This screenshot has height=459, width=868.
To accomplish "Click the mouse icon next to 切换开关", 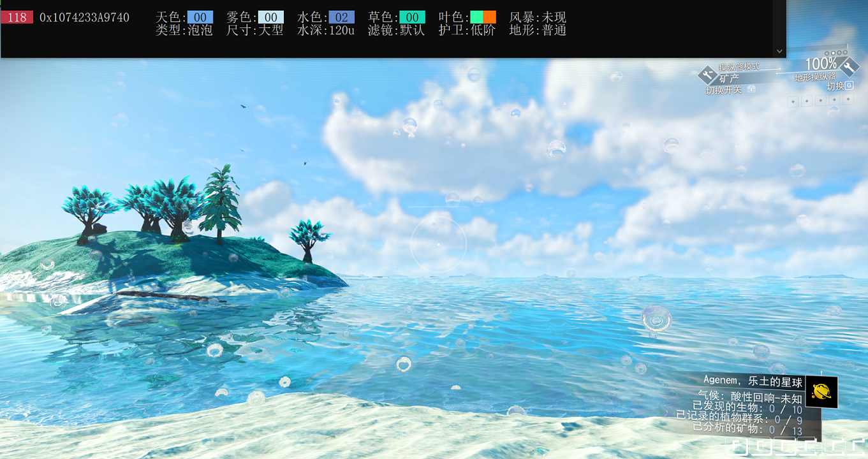I will tap(751, 89).
